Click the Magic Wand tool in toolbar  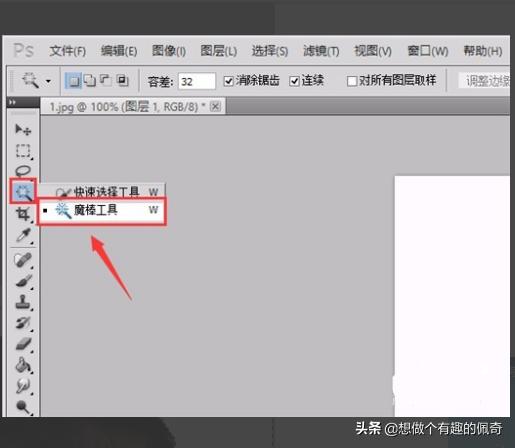tap(23, 191)
